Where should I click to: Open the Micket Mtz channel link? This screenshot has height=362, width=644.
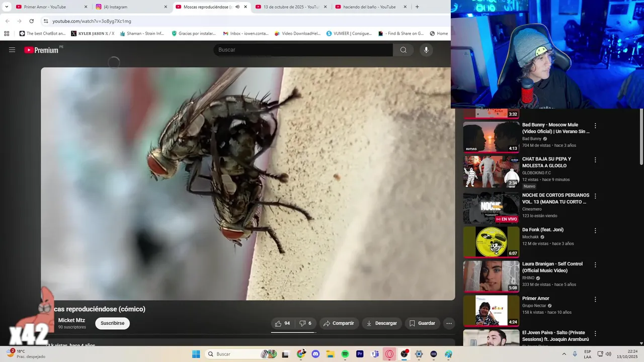(x=71, y=320)
